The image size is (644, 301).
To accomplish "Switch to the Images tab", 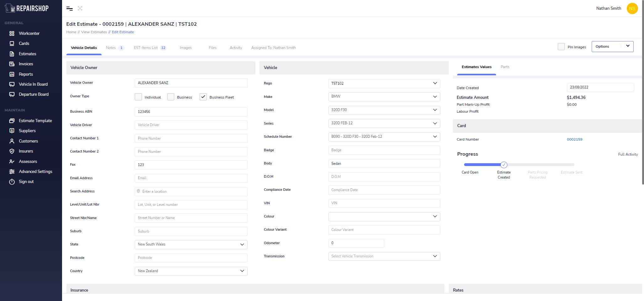I will point(186,48).
